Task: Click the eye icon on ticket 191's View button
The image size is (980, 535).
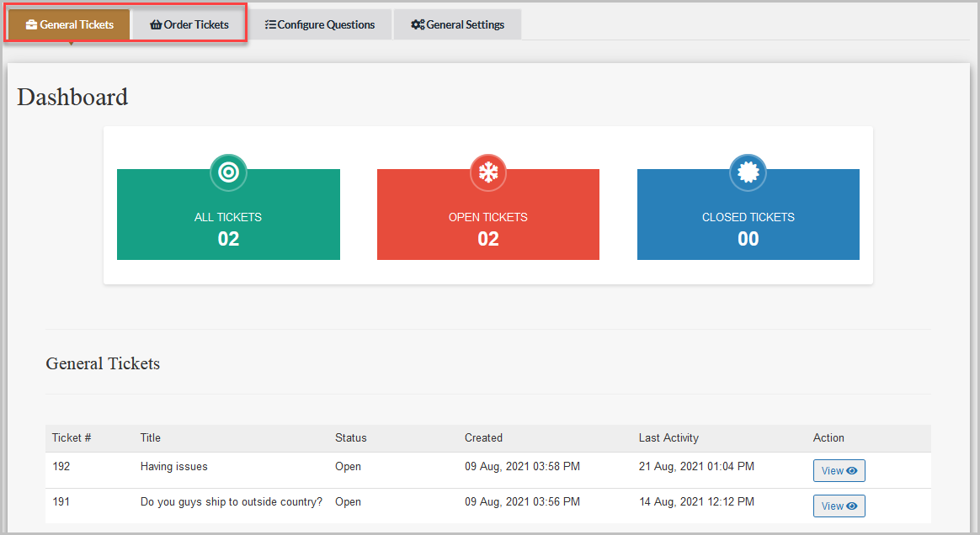Action: pos(852,506)
